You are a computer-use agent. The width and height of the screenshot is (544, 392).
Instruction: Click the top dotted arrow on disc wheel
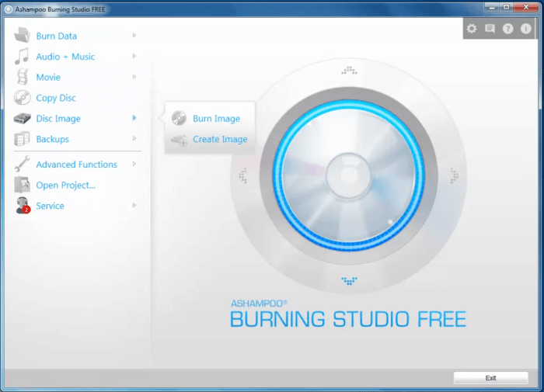click(x=349, y=71)
